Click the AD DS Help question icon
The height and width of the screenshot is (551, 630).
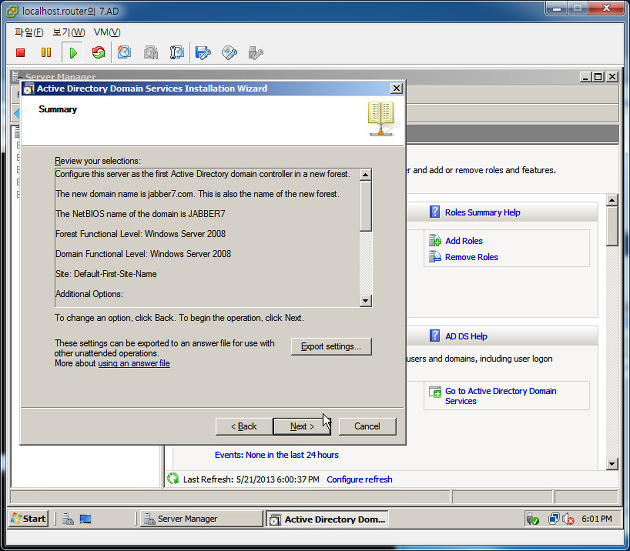click(434, 336)
